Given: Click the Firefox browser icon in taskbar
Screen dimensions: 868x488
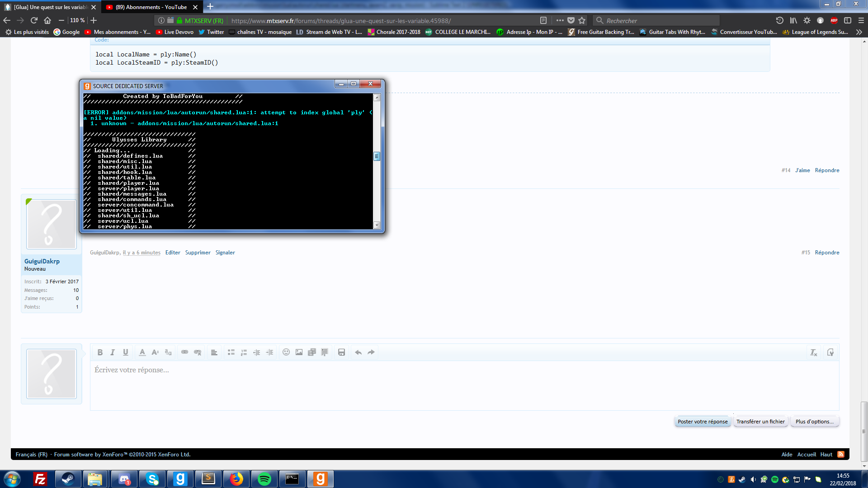Looking at the screenshot, I should coord(236,479).
